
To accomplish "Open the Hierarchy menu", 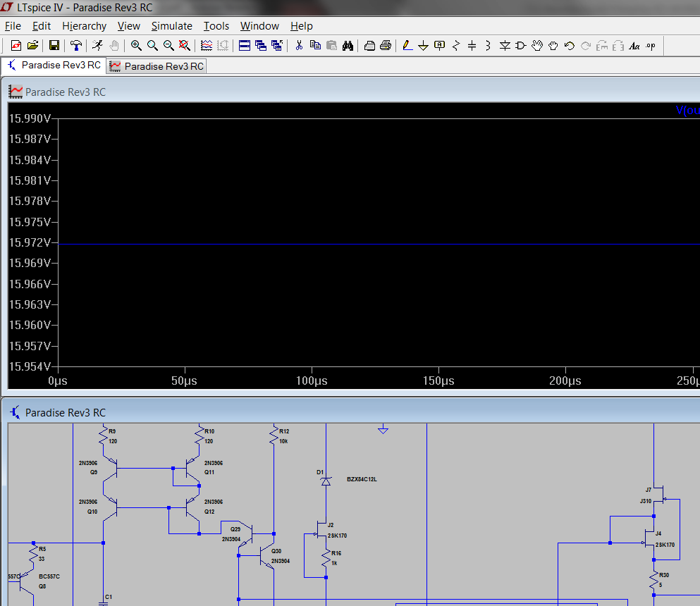I will pyautogui.click(x=85, y=26).
